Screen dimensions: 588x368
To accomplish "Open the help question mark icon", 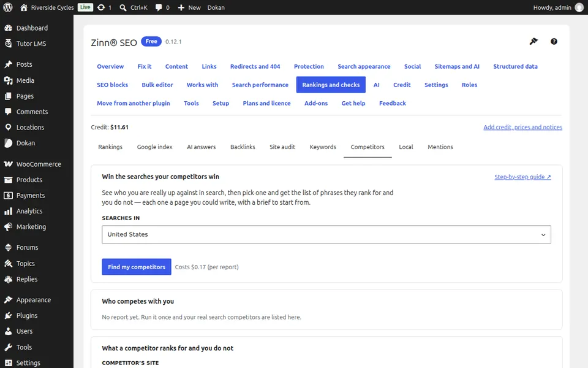I will click(554, 41).
